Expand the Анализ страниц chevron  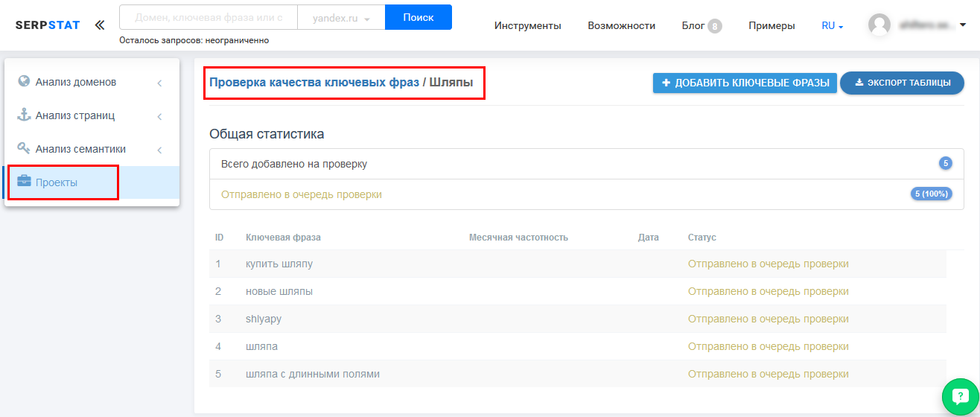coord(159,116)
